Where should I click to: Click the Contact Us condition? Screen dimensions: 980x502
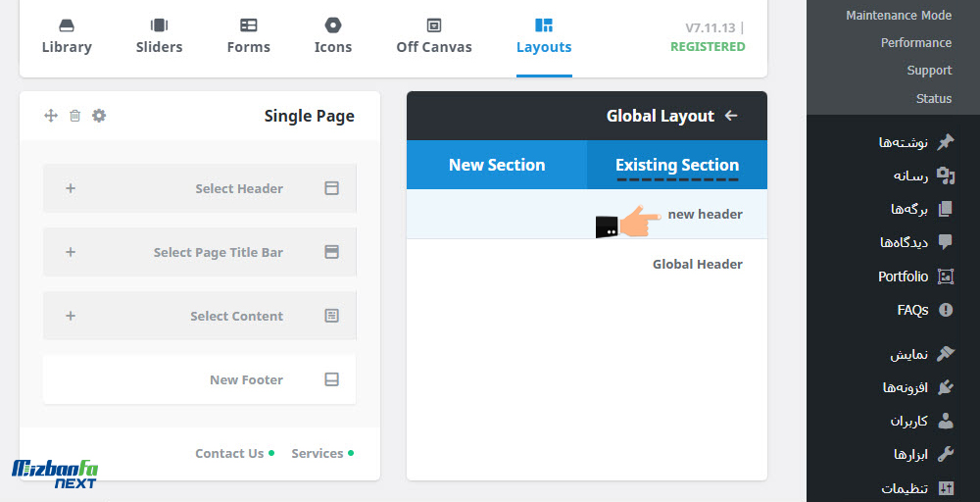coord(234,453)
